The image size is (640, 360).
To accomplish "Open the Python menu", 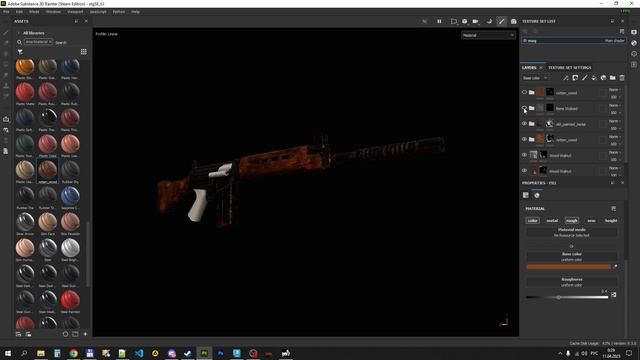I will [x=119, y=12].
